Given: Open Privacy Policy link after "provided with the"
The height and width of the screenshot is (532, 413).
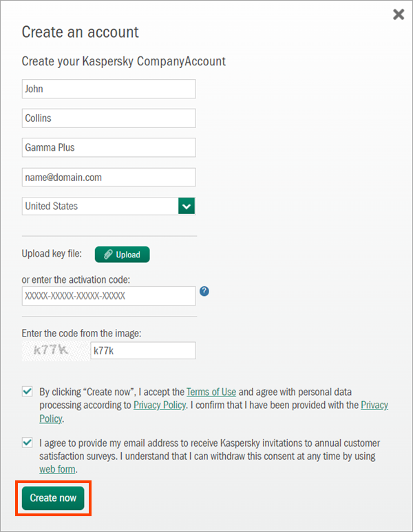Looking at the screenshot, I should click(x=374, y=405).
